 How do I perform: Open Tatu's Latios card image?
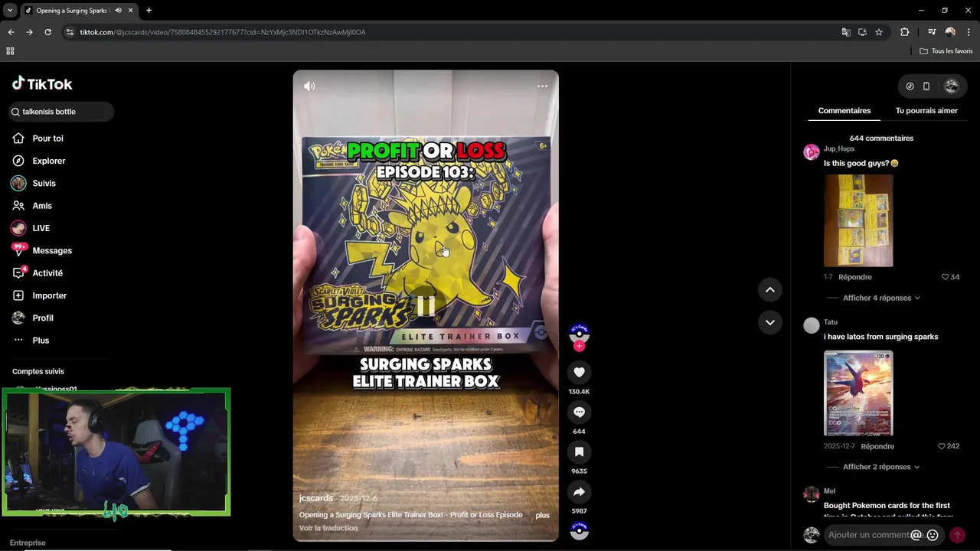(x=858, y=393)
